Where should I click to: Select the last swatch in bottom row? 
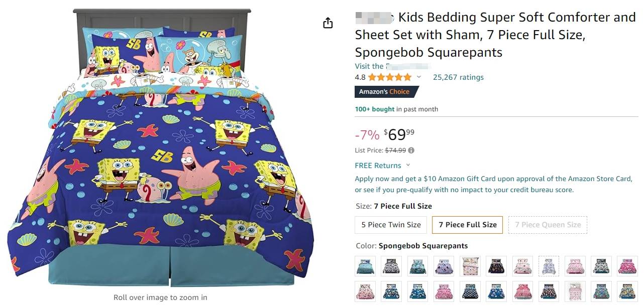(x=627, y=291)
